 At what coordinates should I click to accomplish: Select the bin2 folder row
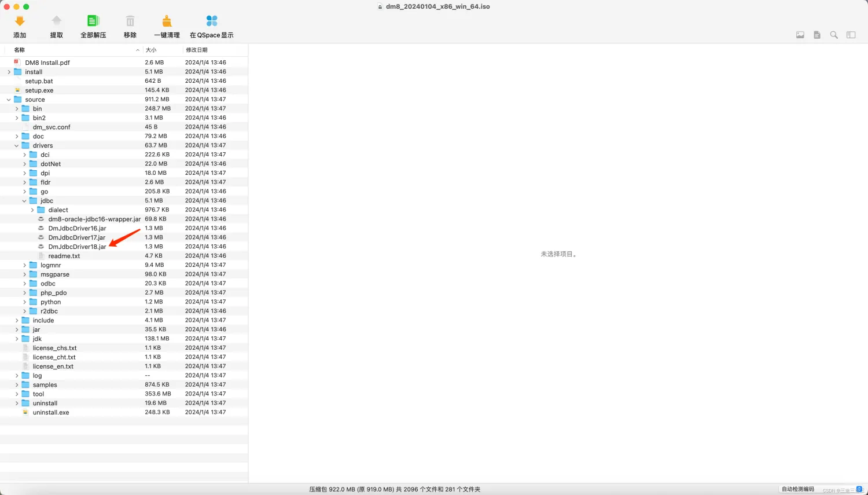pos(124,118)
